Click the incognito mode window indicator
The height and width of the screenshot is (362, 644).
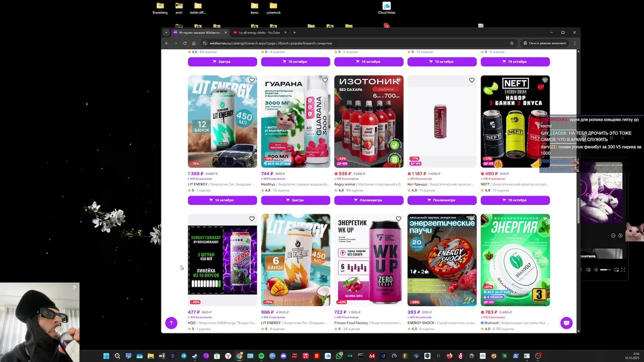pyautogui.click(x=544, y=43)
